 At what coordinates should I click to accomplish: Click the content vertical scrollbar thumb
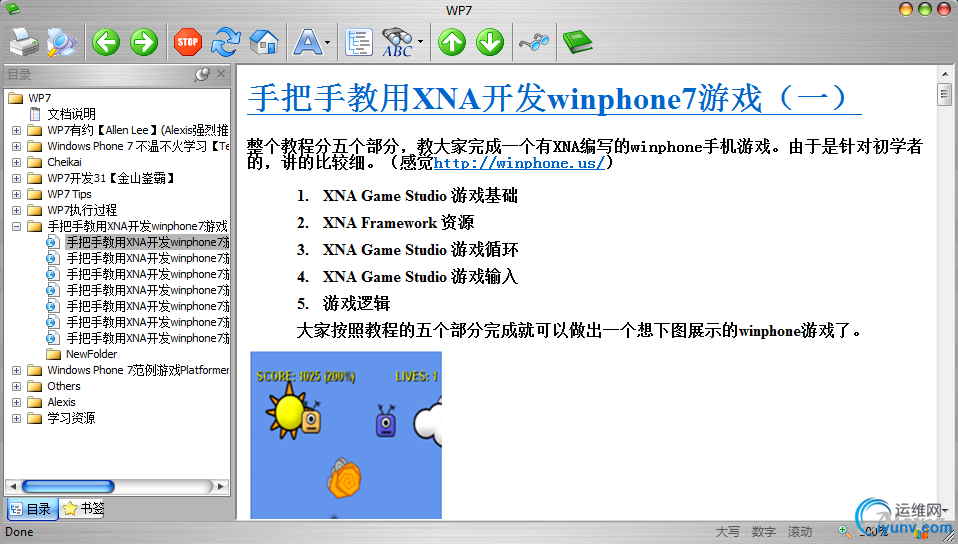tap(944, 94)
